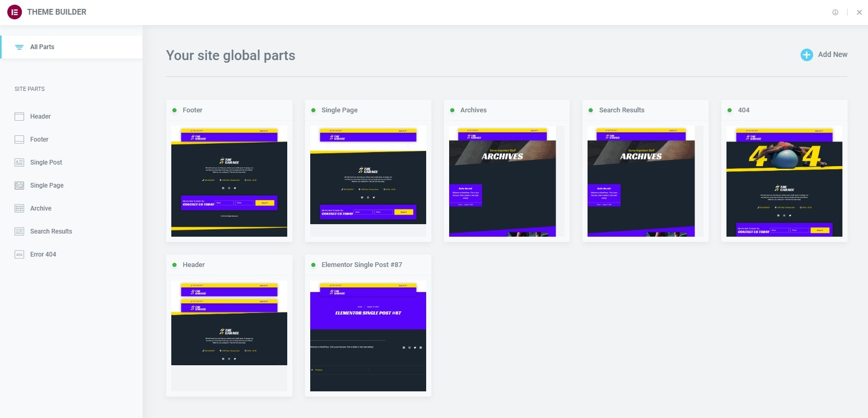Click the Footer icon in sidebar
This screenshot has width=868, height=418.
[19, 140]
